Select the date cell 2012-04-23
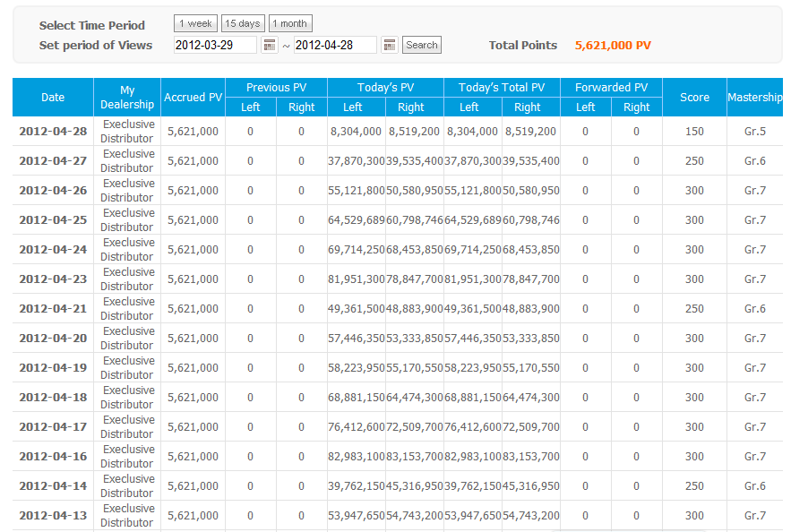Viewport: 791px width, 532px height. pos(53,279)
